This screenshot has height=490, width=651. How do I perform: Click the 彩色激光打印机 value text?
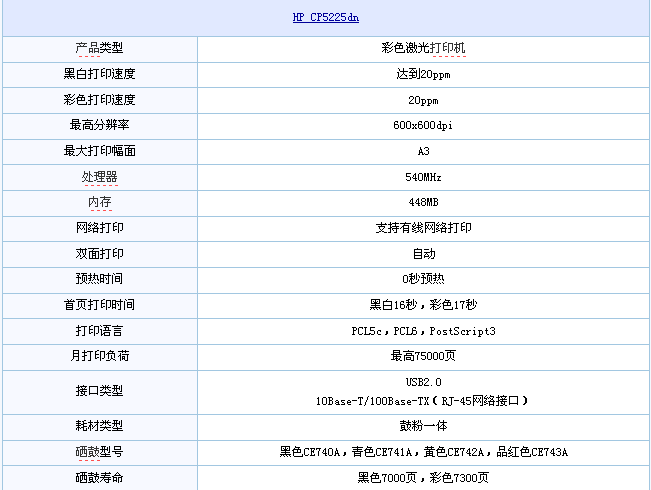[423, 48]
